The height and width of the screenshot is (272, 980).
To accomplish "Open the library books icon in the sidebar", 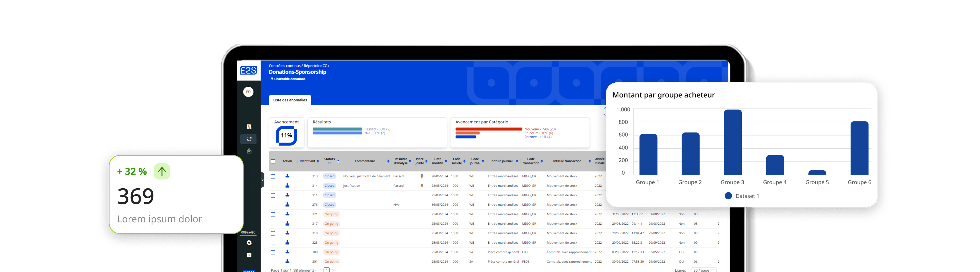I will click(x=249, y=126).
